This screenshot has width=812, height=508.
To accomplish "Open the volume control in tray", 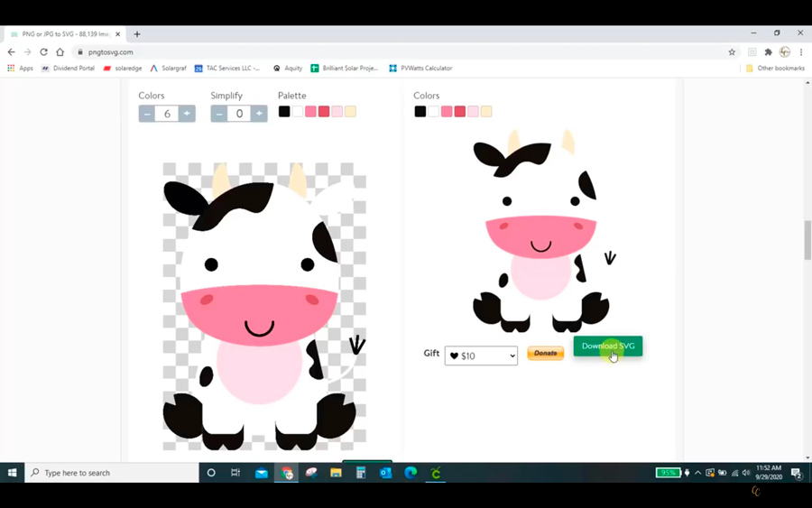I will pyautogui.click(x=746, y=472).
